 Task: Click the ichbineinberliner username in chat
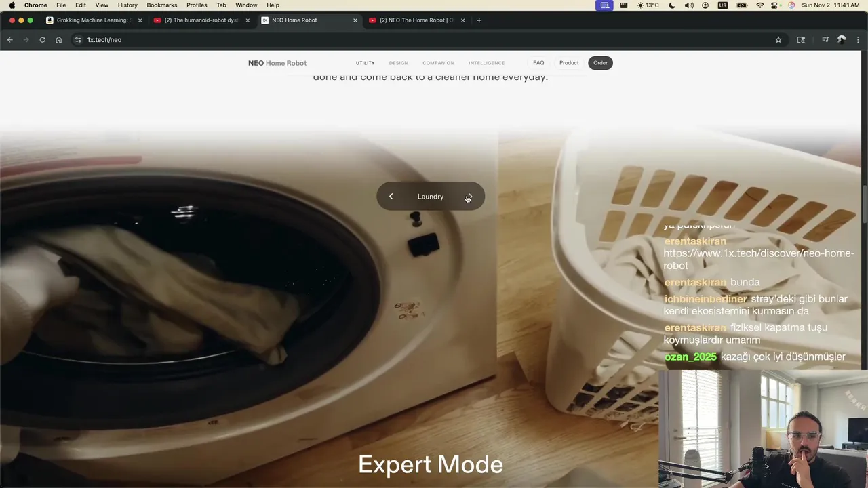(x=705, y=299)
